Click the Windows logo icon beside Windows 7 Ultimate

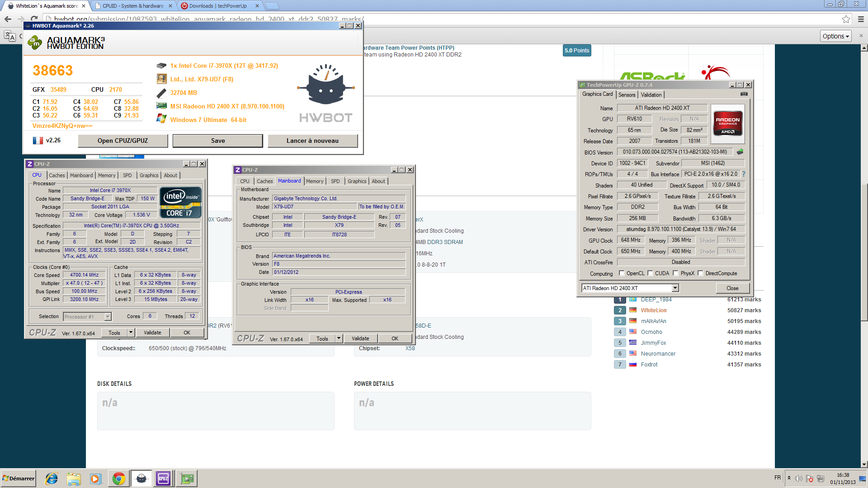[161, 119]
